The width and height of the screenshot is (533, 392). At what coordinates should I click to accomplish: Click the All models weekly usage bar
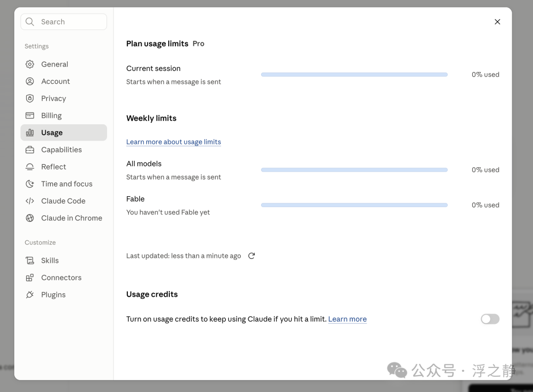coord(354,170)
